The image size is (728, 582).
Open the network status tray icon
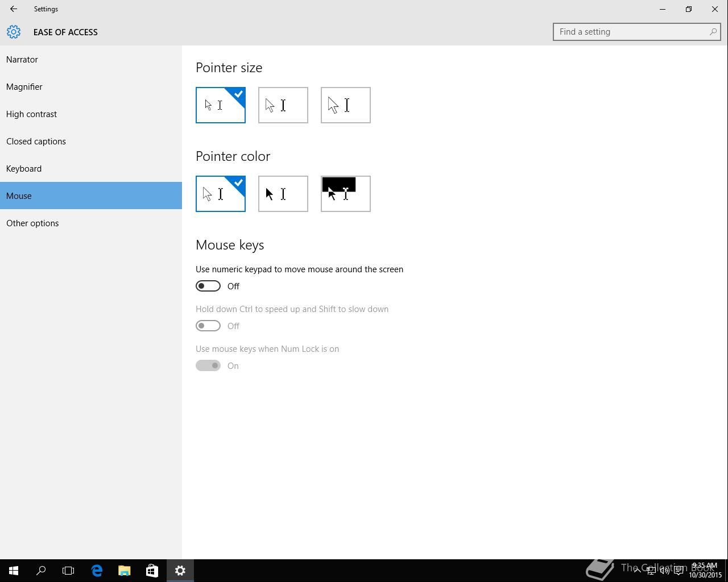coord(651,571)
